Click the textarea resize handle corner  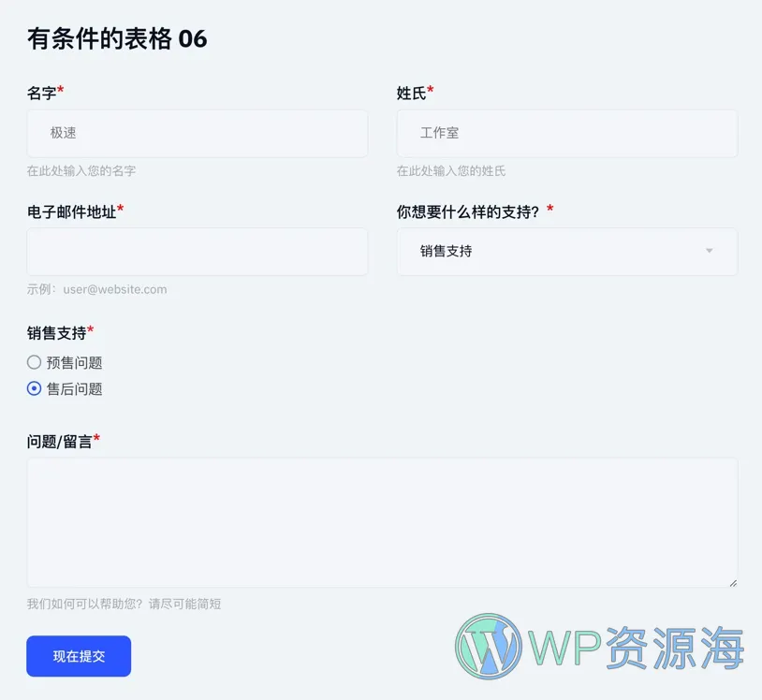[x=733, y=583]
